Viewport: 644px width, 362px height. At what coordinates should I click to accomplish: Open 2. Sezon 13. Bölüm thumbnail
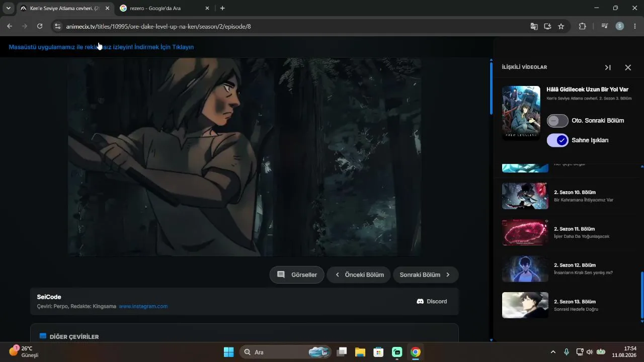[x=525, y=305]
